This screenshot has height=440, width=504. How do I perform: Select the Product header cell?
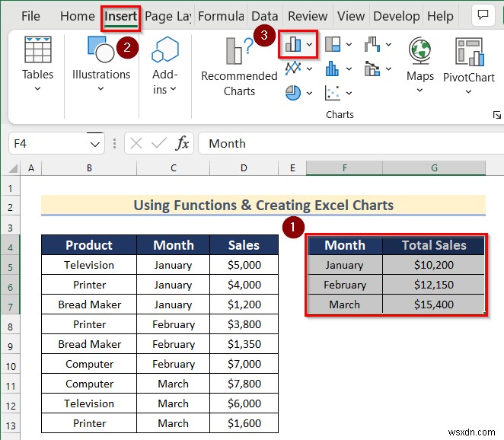[89, 245]
